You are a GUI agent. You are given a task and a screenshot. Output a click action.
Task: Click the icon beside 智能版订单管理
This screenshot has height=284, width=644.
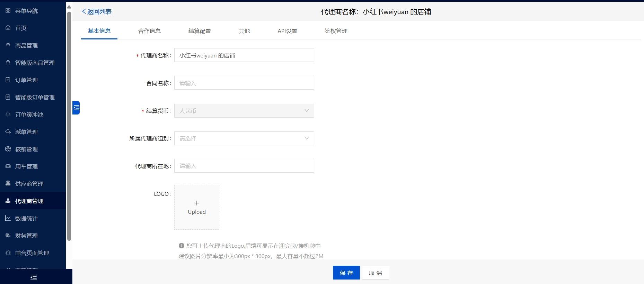pos(8,97)
